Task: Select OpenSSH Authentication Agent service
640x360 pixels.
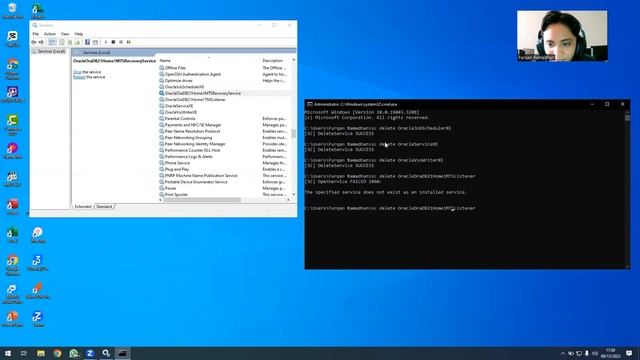Action: coord(224,74)
